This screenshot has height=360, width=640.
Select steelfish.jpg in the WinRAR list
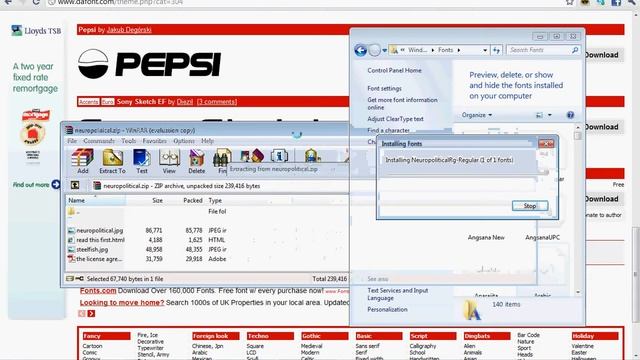88,249
